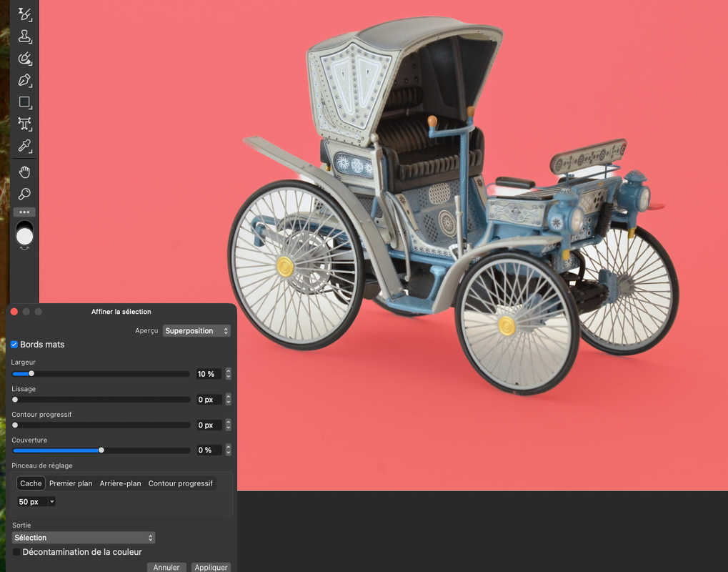Pick the white foreground color swatch
Viewport: 728px width, 572px height.
click(24, 237)
